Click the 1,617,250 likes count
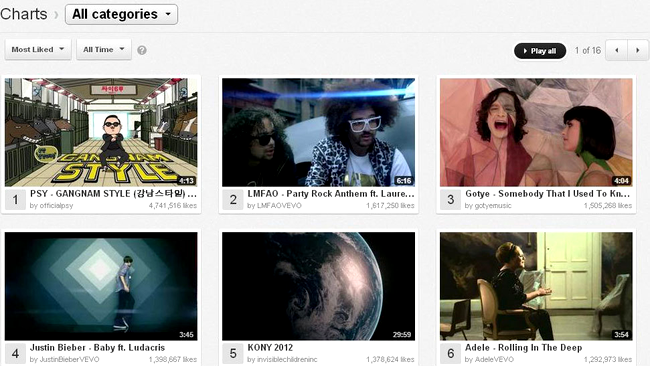 point(390,206)
